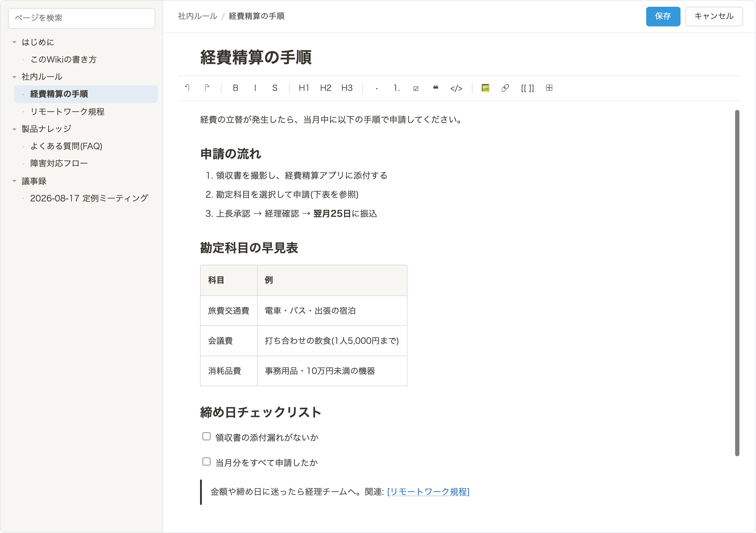Insert an image via toolbar icon
The image size is (756, 533).
485,88
